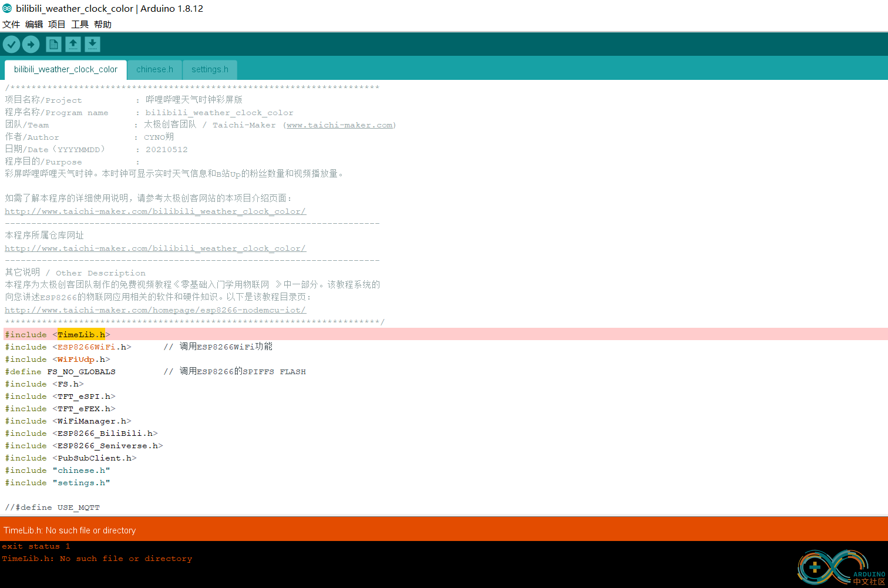The width and height of the screenshot is (888, 588).
Task: Click the #include <WiFiManager.h> line
Action: pos(68,421)
